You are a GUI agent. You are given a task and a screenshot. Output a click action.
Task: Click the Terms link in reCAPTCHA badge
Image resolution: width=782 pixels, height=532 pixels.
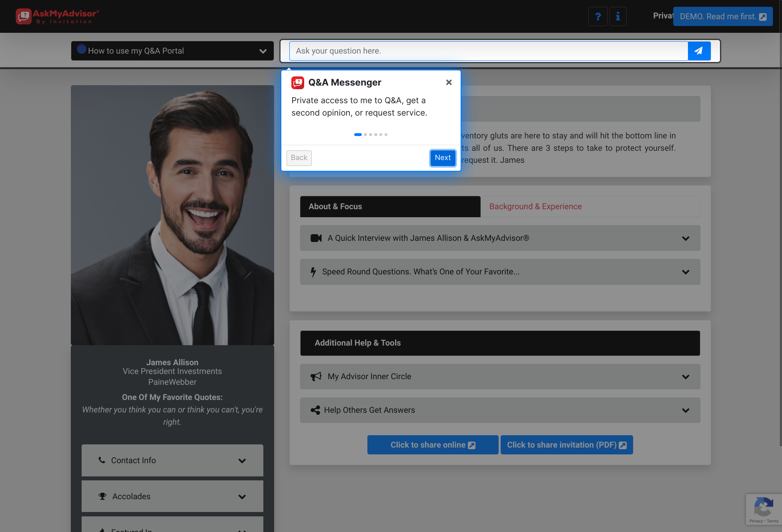[x=772, y=521]
